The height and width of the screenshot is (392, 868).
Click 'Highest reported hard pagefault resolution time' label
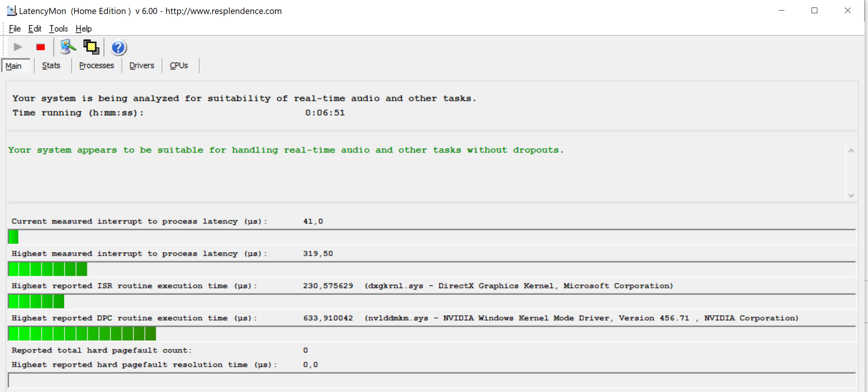coord(145,364)
